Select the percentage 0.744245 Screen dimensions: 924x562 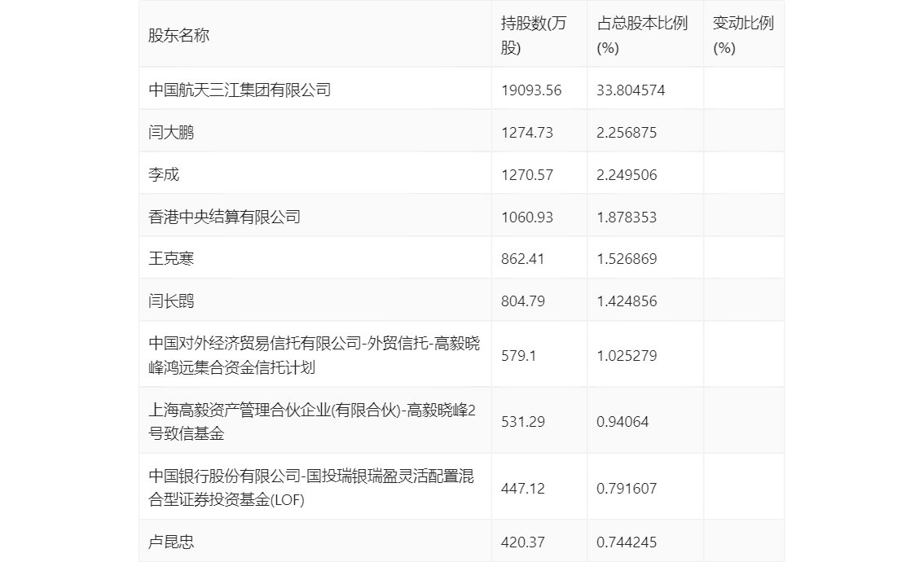pos(627,542)
